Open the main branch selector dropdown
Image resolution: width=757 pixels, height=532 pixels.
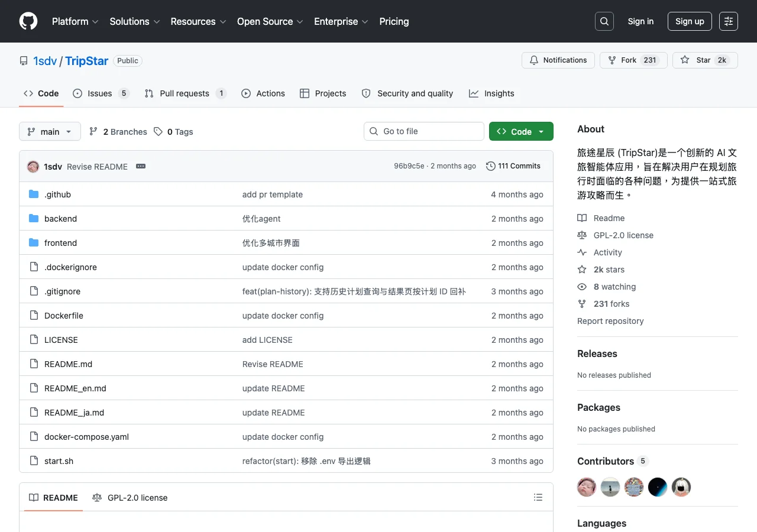click(50, 131)
